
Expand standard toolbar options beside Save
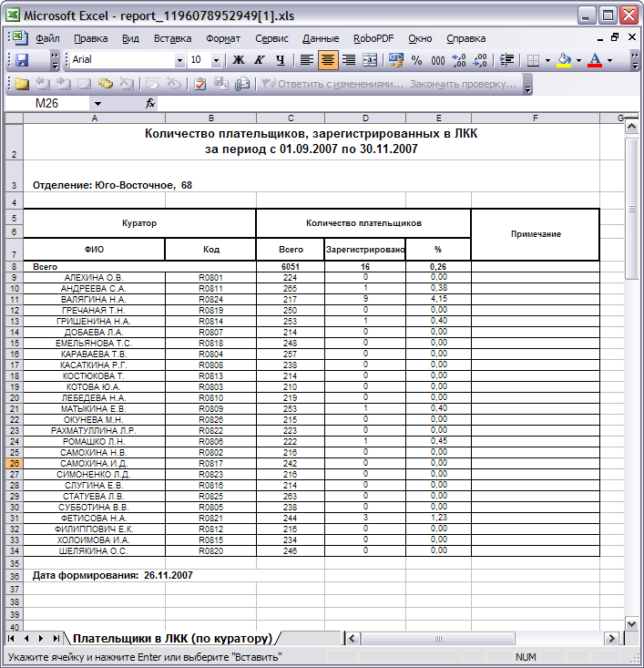tap(55, 60)
